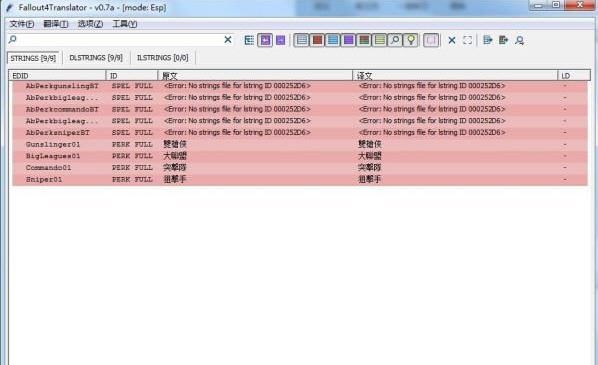The height and width of the screenshot is (365, 598).
Task: Select the AbPerkgunslingBT row
Action: click(x=300, y=86)
